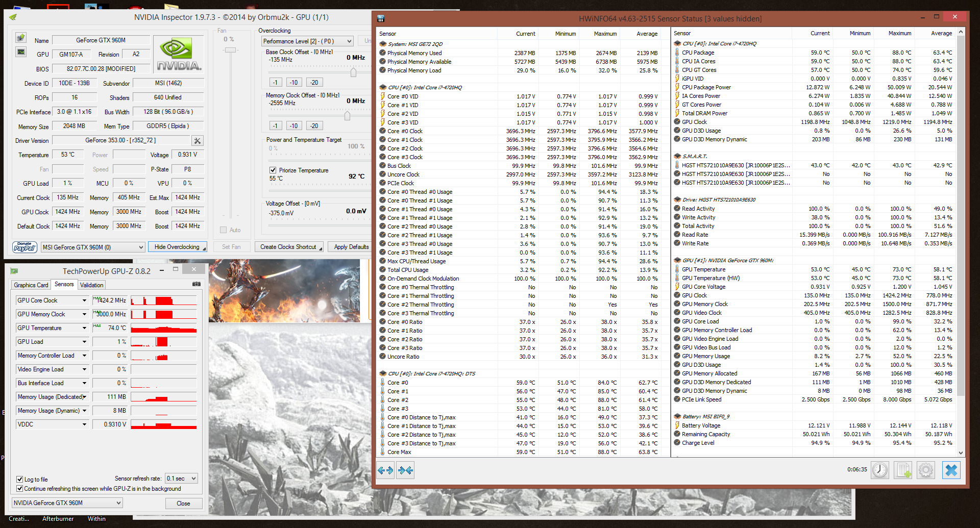Screen dimensions: 980x528
Task: Click the GPU Core Clock history graph in GPU-Z
Action: 163,300
